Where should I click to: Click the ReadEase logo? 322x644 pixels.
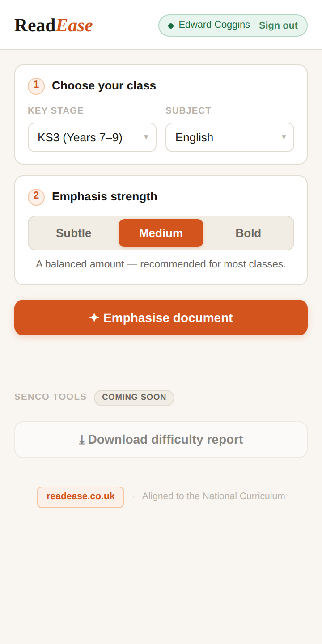[x=54, y=25]
